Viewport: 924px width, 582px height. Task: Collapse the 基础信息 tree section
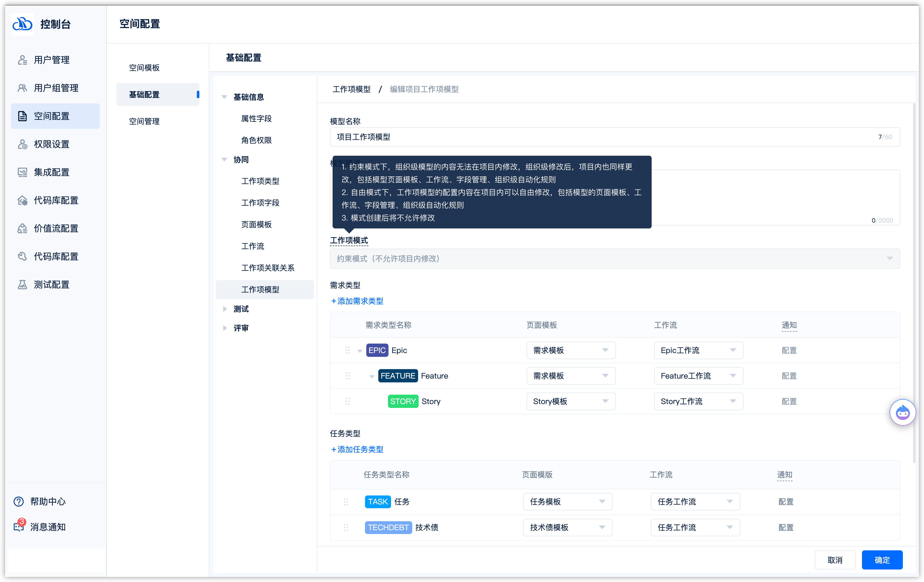point(224,97)
